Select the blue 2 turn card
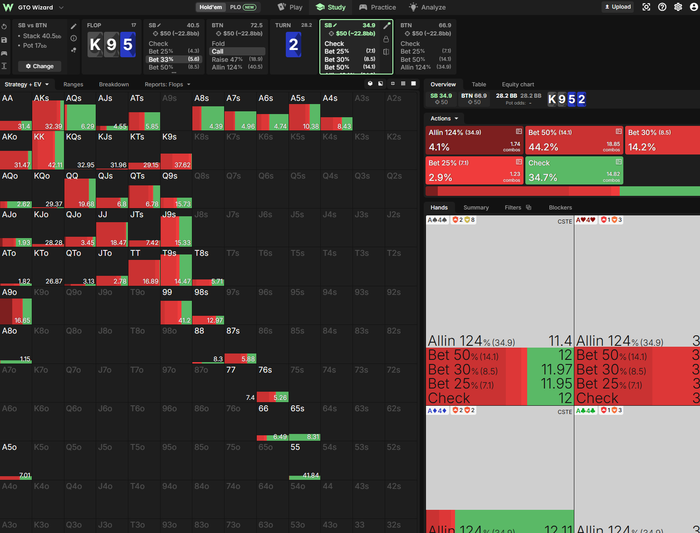The height and width of the screenshot is (533, 700). click(293, 45)
